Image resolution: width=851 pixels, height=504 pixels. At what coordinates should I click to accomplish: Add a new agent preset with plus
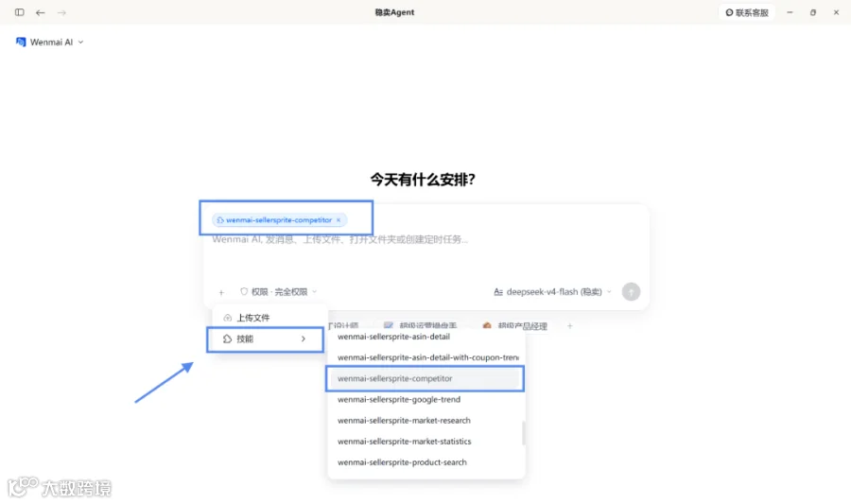pos(570,325)
